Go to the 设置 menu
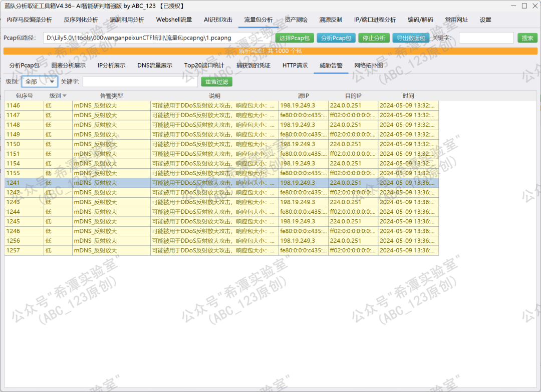The height and width of the screenshot is (392, 541). [x=485, y=20]
